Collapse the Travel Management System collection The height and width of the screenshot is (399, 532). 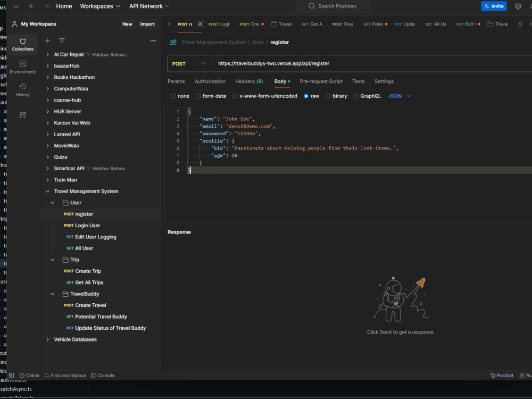click(x=47, y=192)
